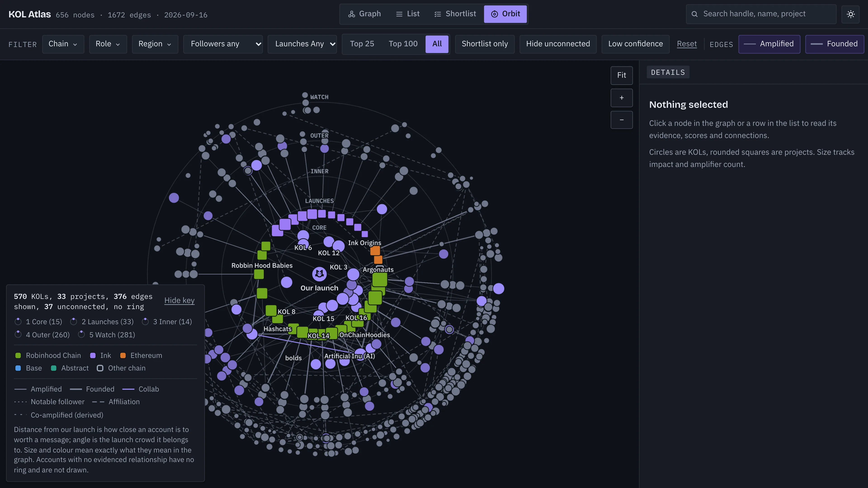This screenshot has height=488, width=868.
Task: Click the Other chain hollow square icon
Action: [x=100, y=368]
